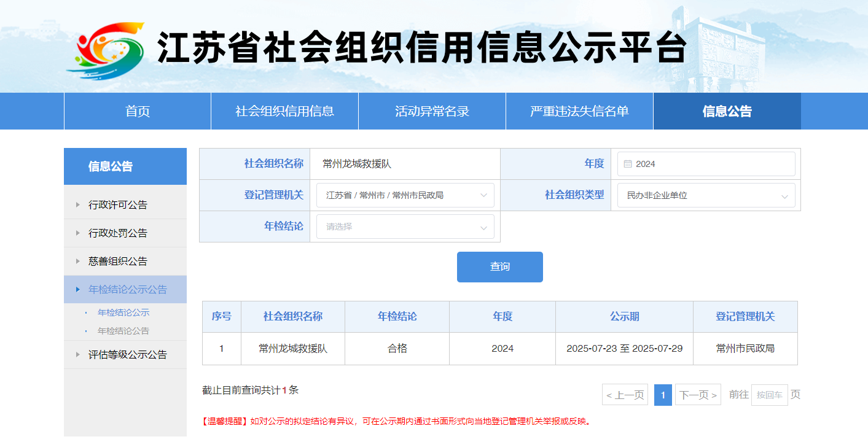This screenshot has height=442, width=868.
Task: Open the 社会组织信用信息 tab
Action: point(284,110)
